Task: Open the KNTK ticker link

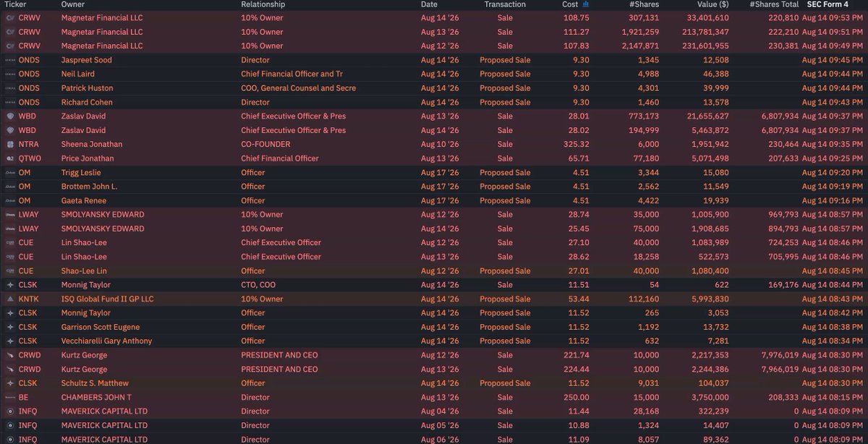Action: (29, 299)
